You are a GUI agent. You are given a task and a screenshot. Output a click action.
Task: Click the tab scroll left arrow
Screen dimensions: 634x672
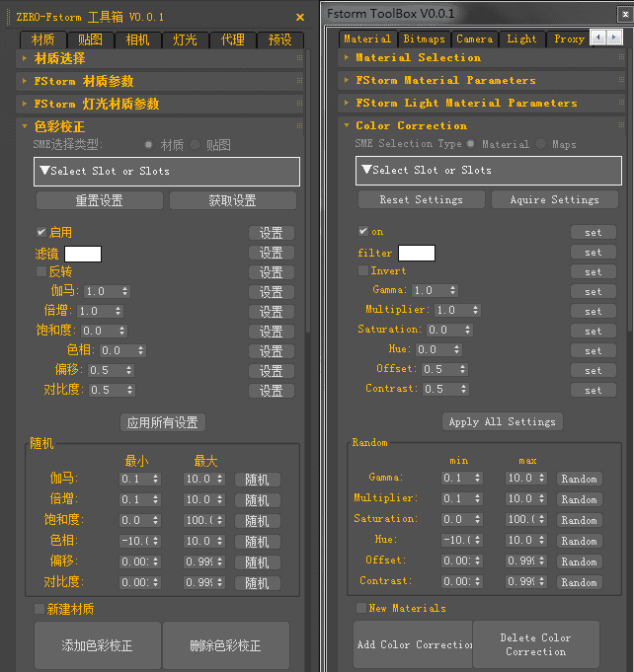597,37
